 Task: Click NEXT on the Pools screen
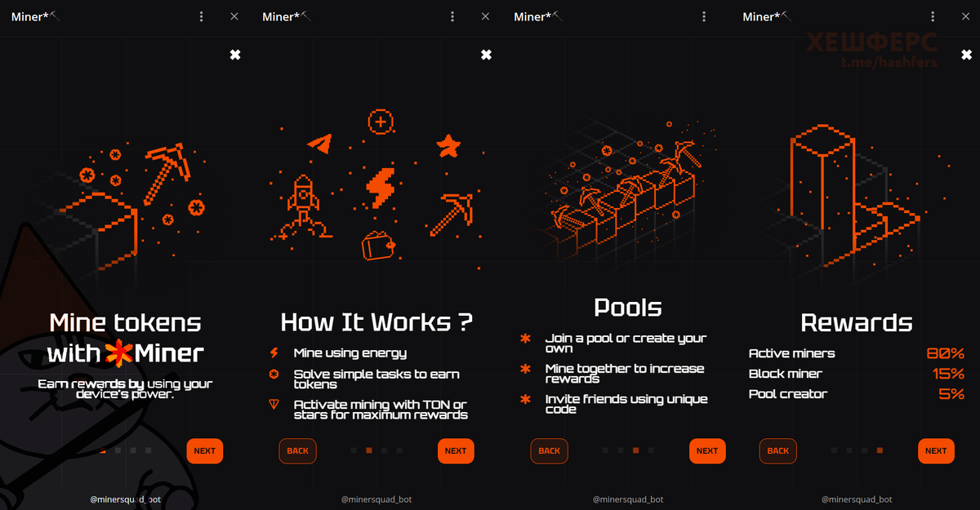(x=707, y=450)
